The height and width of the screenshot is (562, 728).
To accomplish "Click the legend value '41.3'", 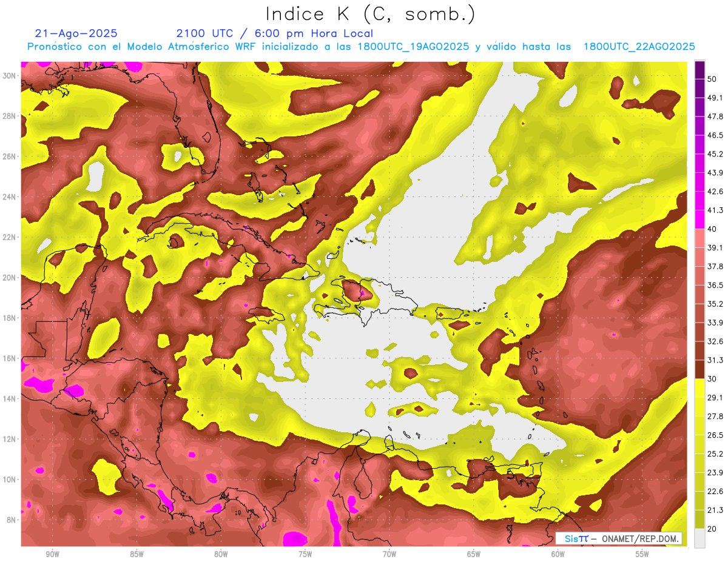I will (x=715, y=210).
